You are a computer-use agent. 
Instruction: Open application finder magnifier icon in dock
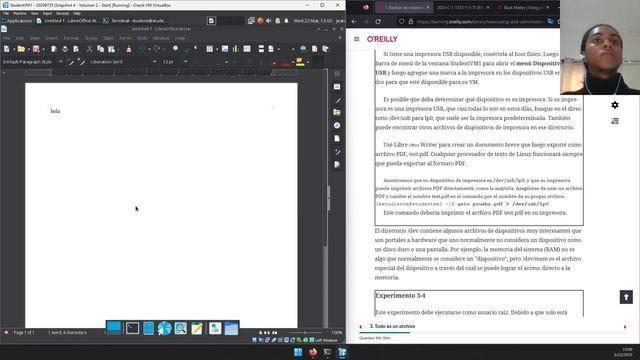pyautogui.click(x=180, y=328)
